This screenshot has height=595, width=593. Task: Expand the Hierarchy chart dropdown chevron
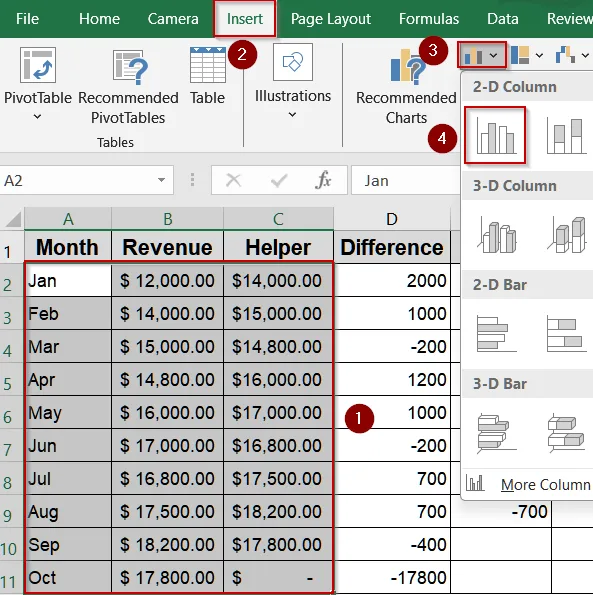(539, 56)
